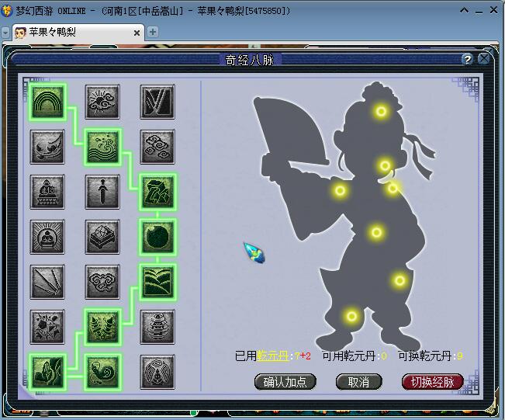Select the activated green hills skill icon

coord(157,282)
